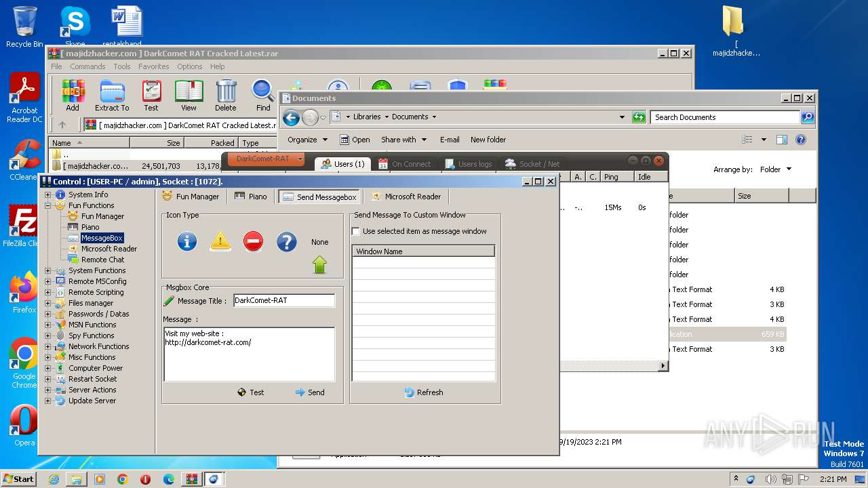Screen dimensions: 868x488
Task: Select Piano in the tree
Action: [90, 227]
